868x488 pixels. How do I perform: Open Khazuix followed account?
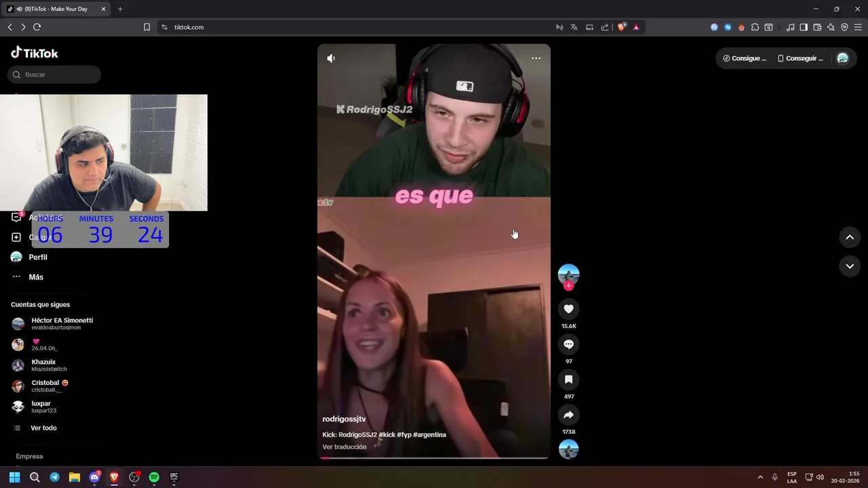tap(39, 365)
